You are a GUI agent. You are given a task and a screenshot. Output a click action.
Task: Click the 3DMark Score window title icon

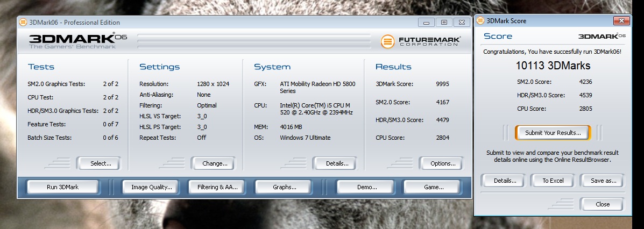click(480, 20)
